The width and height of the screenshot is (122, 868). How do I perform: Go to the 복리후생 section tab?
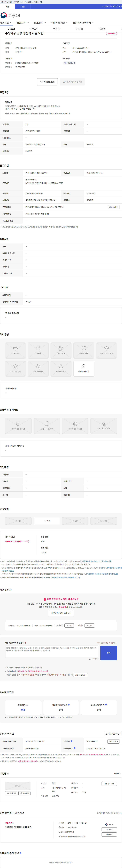coord(79,29)
